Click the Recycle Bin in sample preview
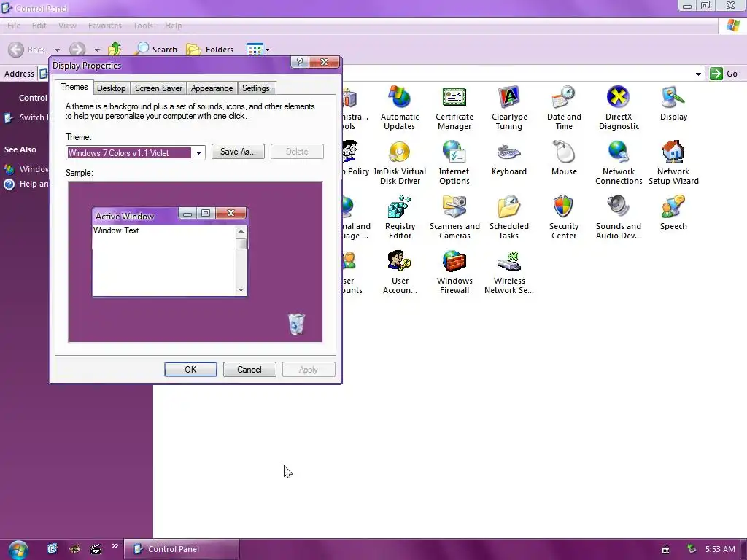The width and height of the screenshot is (747, 560). (296, 324)
